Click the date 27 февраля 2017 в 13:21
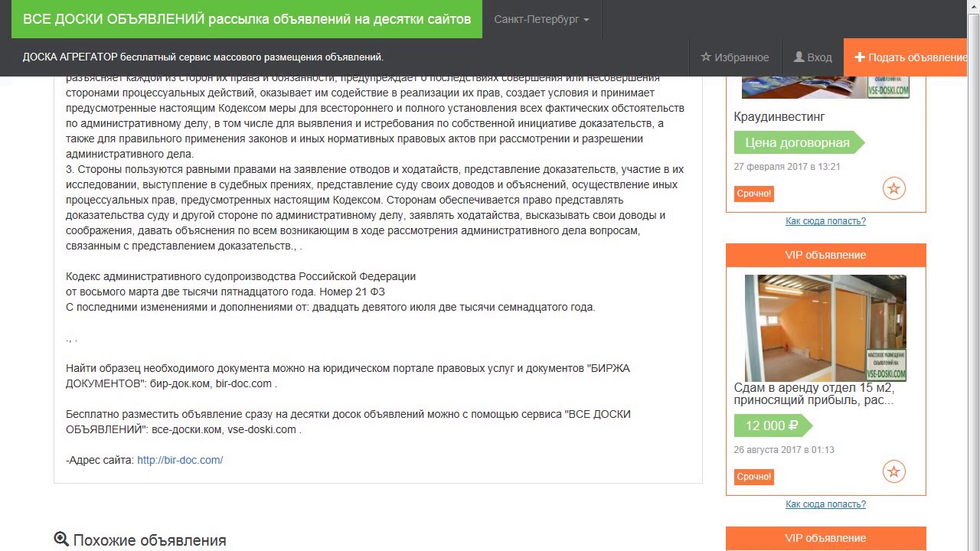Viewport: 980px width, 551px height. click(787, 167)
